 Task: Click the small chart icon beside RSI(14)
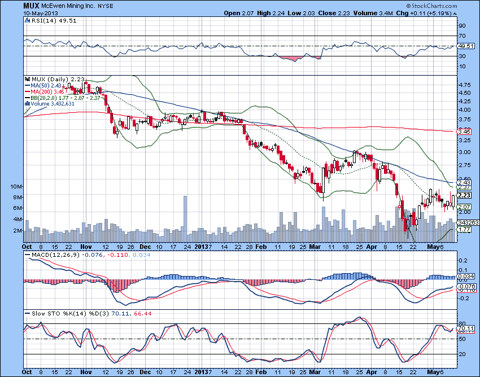(x=27, y=21)
